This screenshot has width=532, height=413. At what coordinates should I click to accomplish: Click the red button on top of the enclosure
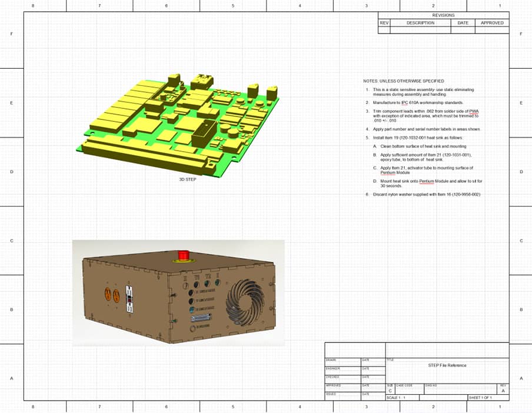point(183,255)
